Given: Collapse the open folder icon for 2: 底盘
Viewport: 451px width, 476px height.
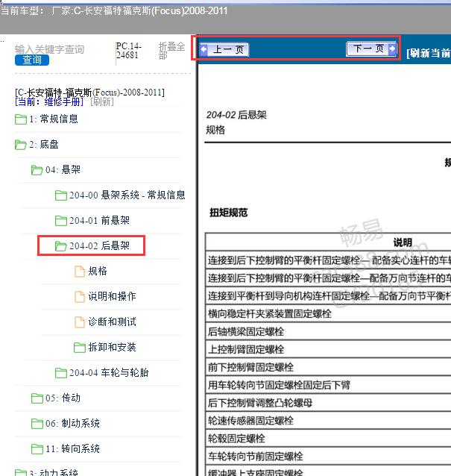Looking at the screenshot, I should [21, 145].
